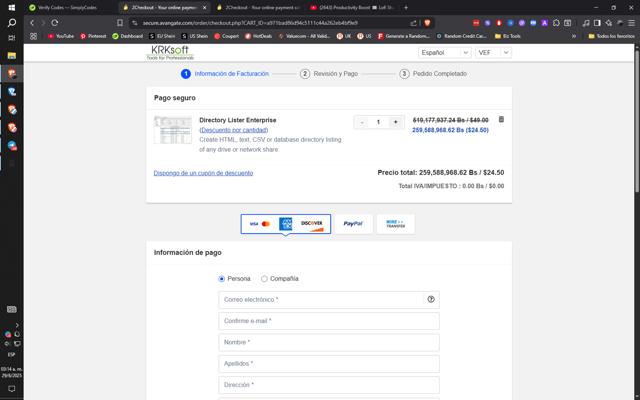640x400 pixels.
Task: Click step 1 Información de Facturación
Action: [225, 73]
